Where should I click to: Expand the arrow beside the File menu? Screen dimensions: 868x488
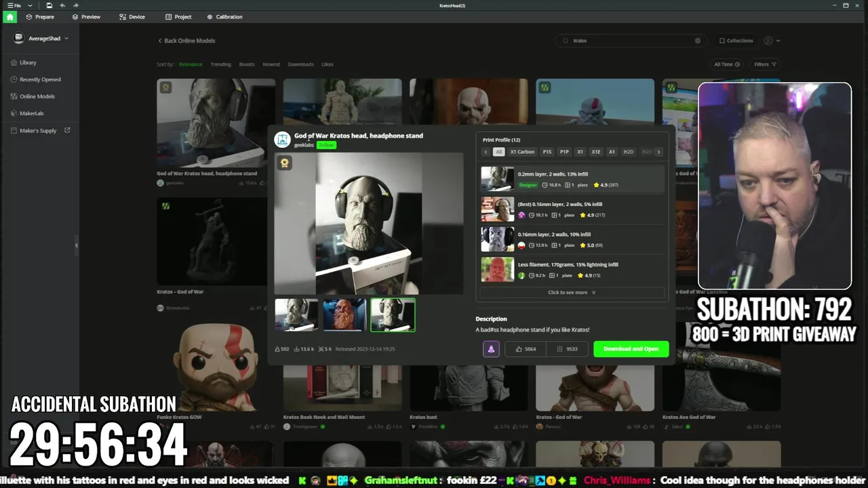tap(30, 5)
